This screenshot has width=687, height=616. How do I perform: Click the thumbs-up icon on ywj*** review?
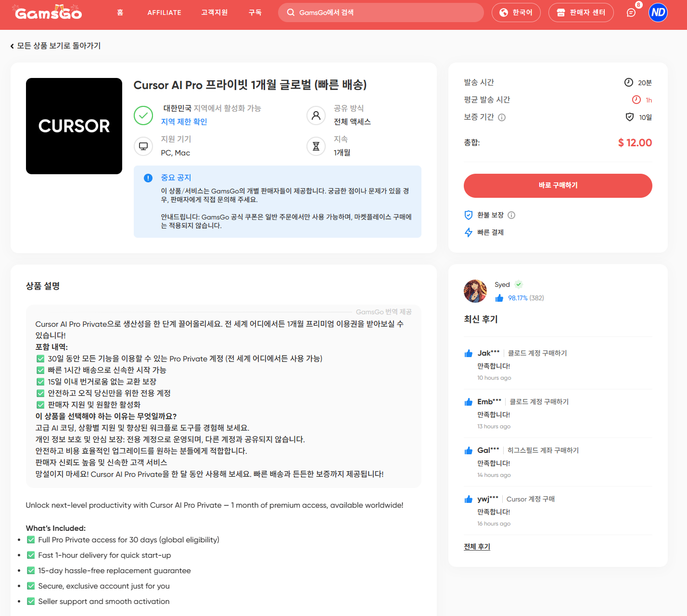point(469,499)
